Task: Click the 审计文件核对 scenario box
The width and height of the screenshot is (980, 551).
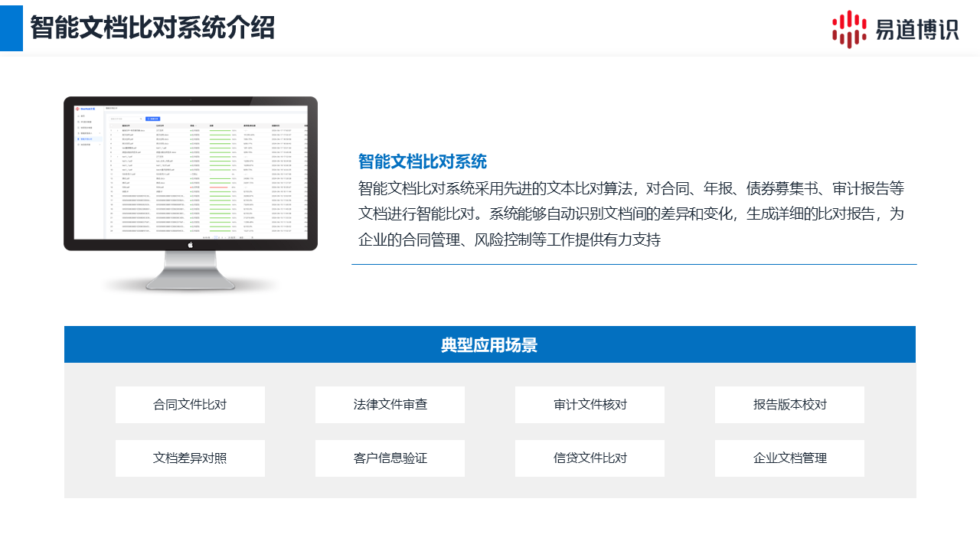Action: tap(590, 405)
